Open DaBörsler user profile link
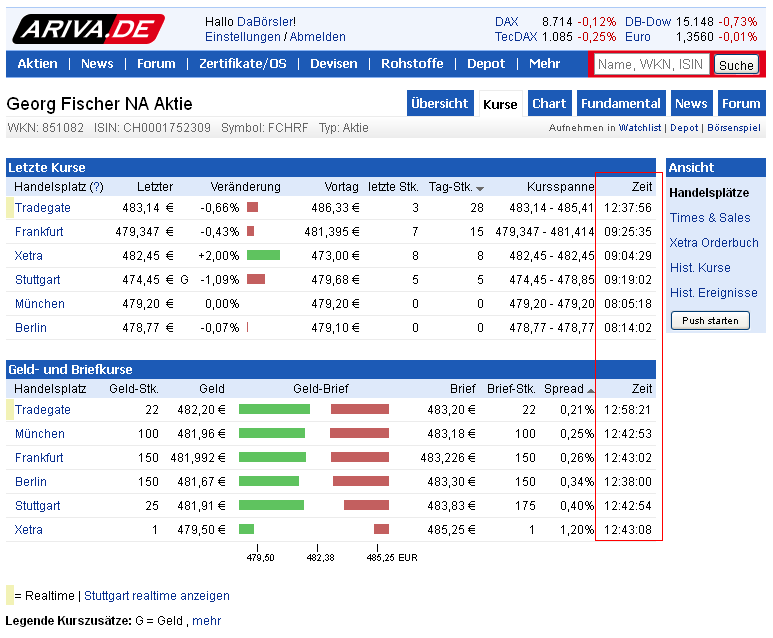773x638 pixels. (266, 22)
